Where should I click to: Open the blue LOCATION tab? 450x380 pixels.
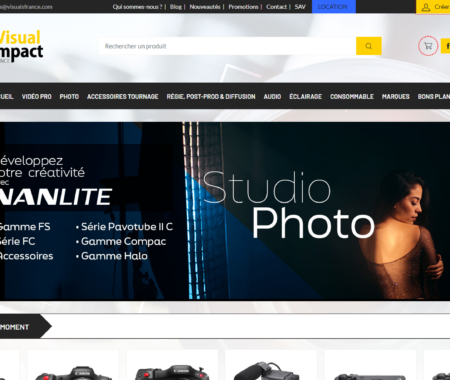pyautogui.click(x=334, y=7)
